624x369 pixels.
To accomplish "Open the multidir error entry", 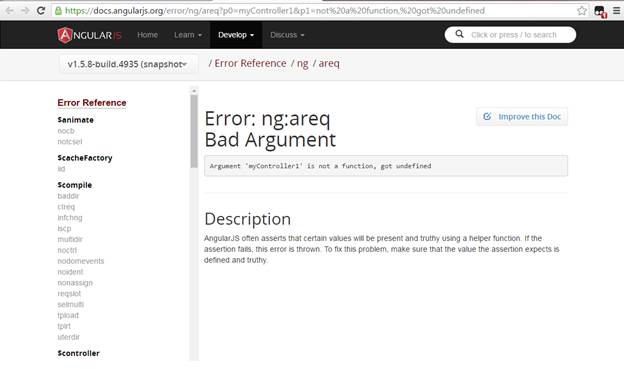I will (x=70, y=239).
